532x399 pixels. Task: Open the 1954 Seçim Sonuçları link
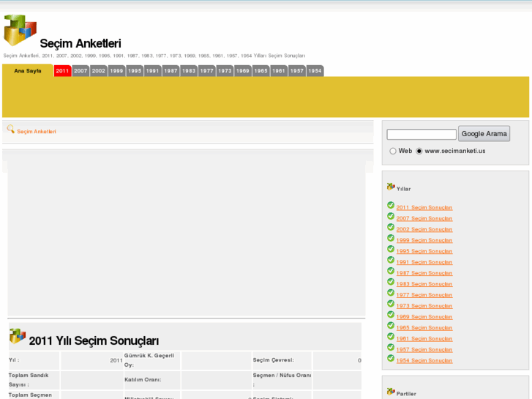click(424, 360)
